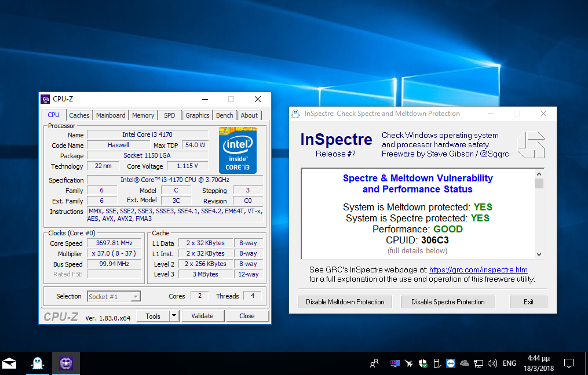Click the CPUID value '306C3' in InSpectre
Viewport: 588px width, 375px height.
[435, 240]
